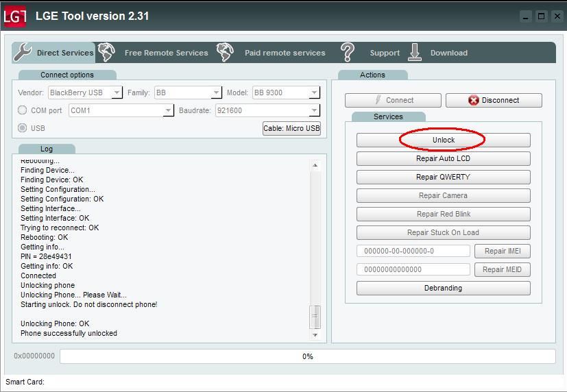Select the COM port radio button

(x=23, y=110)
